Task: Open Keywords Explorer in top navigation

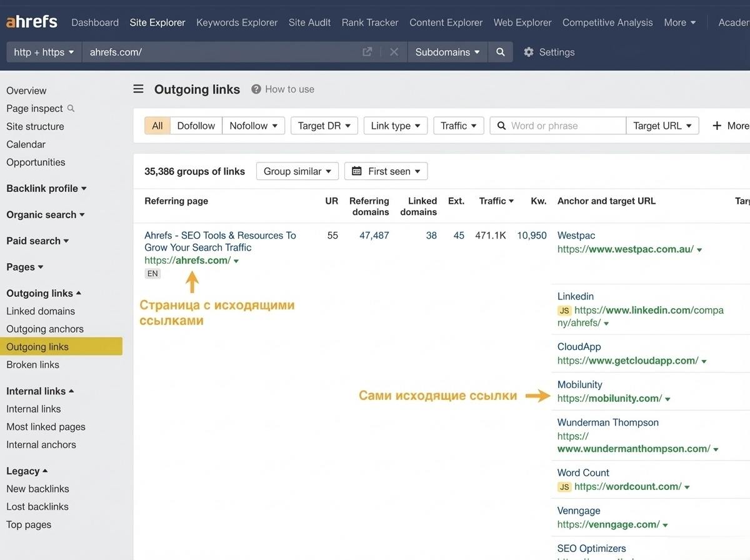Action: click(237, 22)
